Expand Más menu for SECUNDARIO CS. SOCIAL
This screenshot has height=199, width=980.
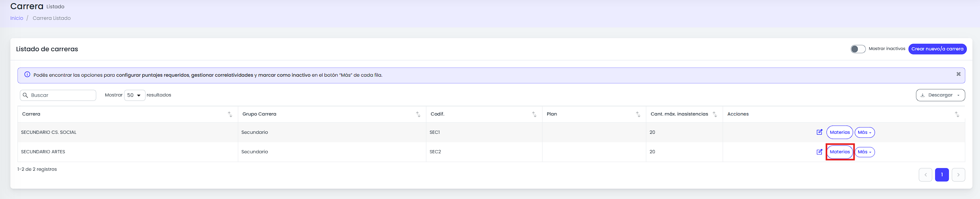coord(865,132)
